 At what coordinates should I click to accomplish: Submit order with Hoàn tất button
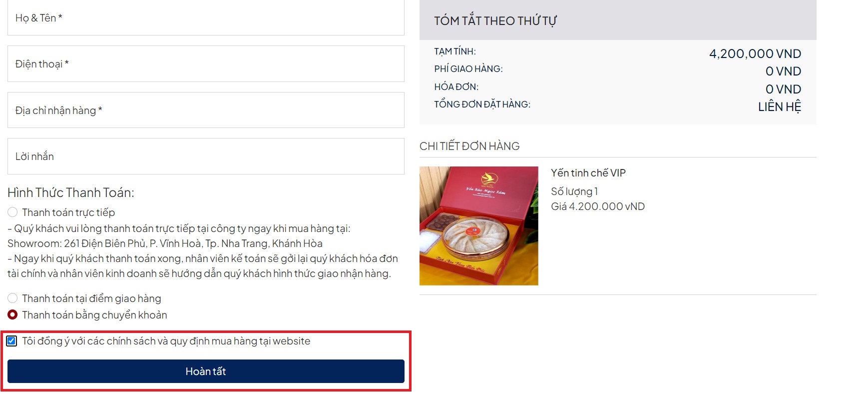[x=206, y=371]
